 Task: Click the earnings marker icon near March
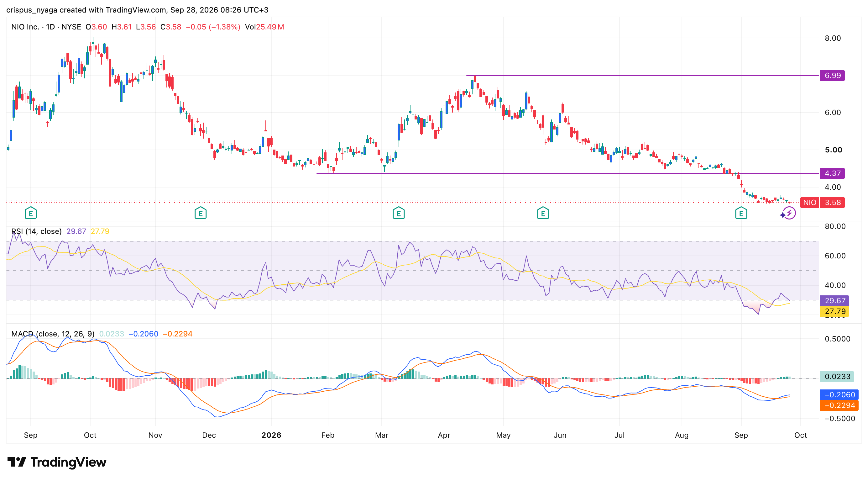399,213
